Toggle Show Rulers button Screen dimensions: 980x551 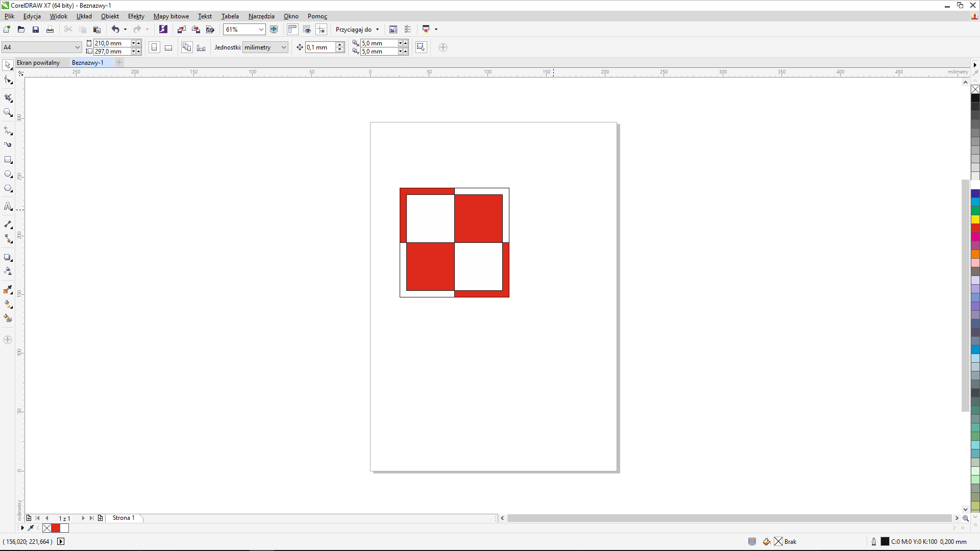pyautogui.click(x=292, y=30)
